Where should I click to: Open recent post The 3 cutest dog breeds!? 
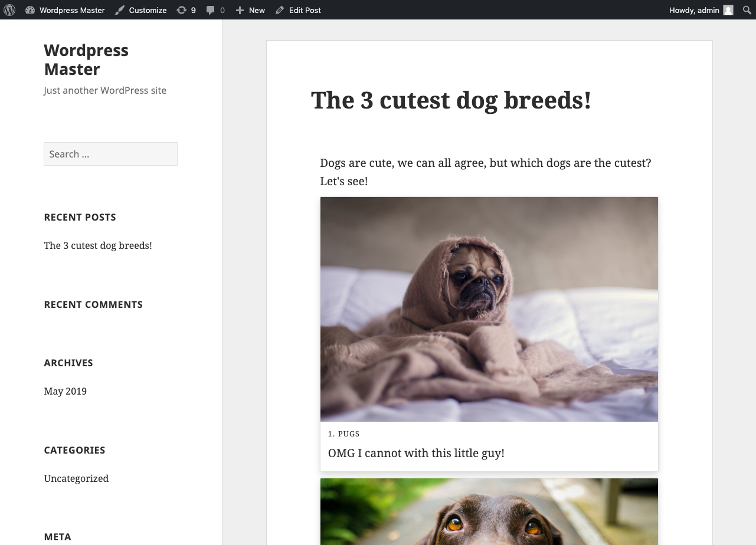point(98,245)
